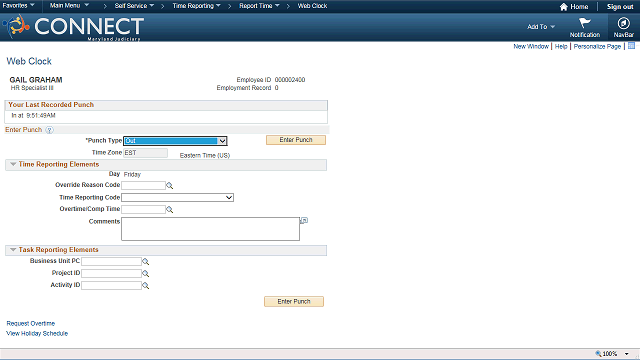
Task: Collapse Task Reporting Elements section
Action: [x=13, y=250]
